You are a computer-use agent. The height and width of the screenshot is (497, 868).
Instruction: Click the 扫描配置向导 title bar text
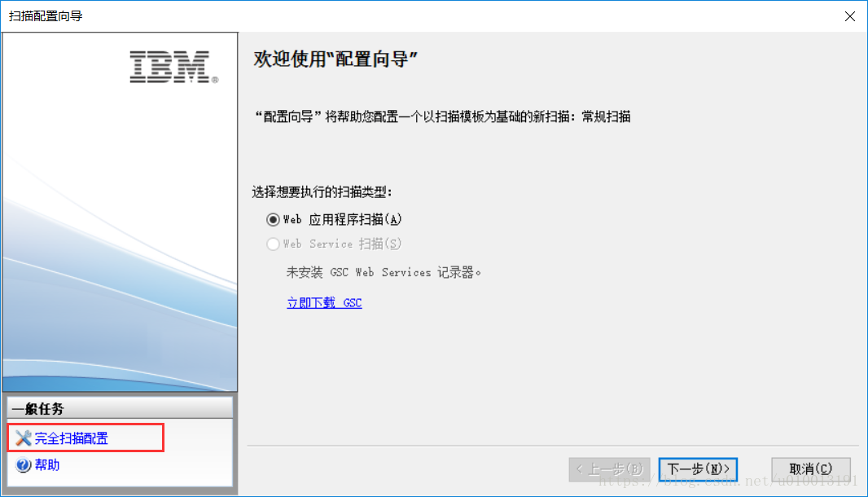coord(46,16)
